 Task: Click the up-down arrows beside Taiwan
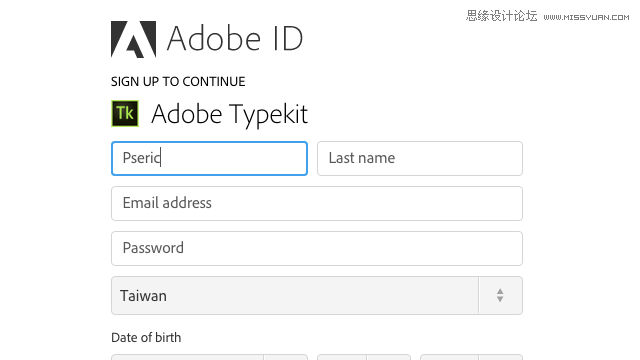coord(500,295)
